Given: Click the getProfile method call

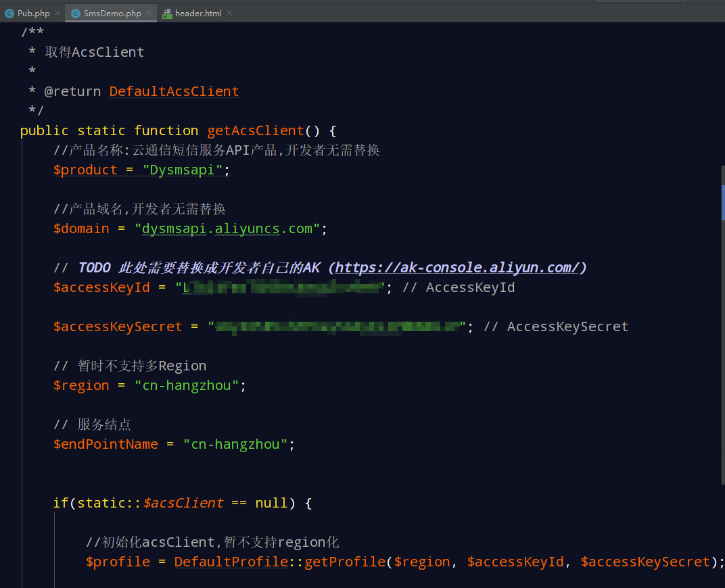Looking at the screenshot, I should click(344, 562).
